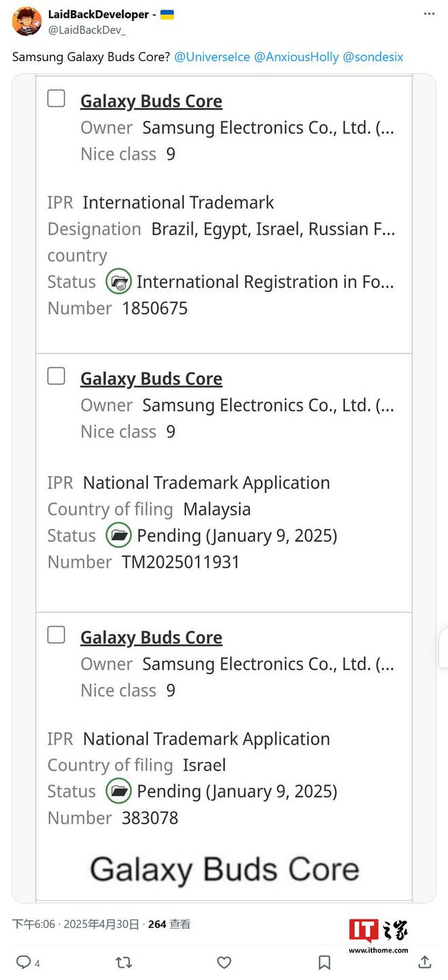
Task: Visit the @UniverseIce mention
Action: pyautogui.click(x=212, y=57)
